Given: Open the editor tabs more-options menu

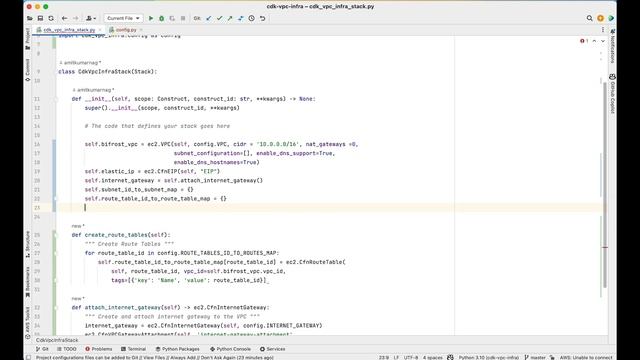Looking at the screenshot, I should (603, 30).
